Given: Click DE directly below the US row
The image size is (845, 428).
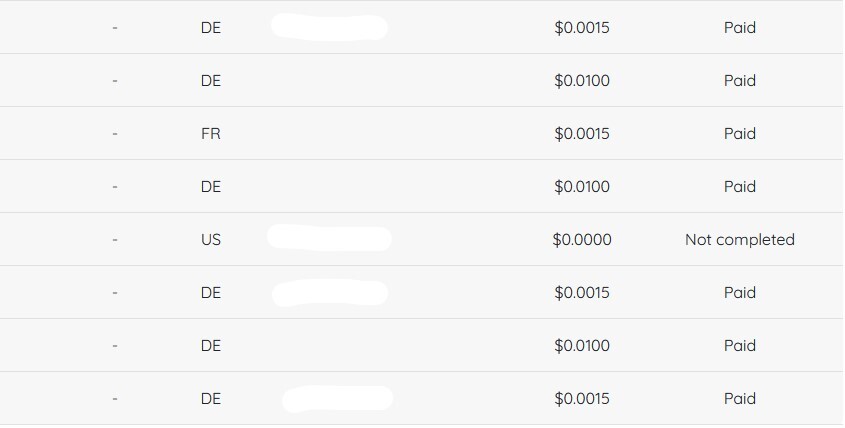Looking at the screenshot, I should pos(210,293).
